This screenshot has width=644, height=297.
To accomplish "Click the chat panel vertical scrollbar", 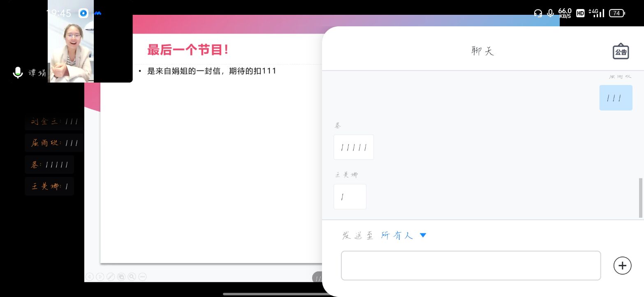I will (x=640, y=198).
